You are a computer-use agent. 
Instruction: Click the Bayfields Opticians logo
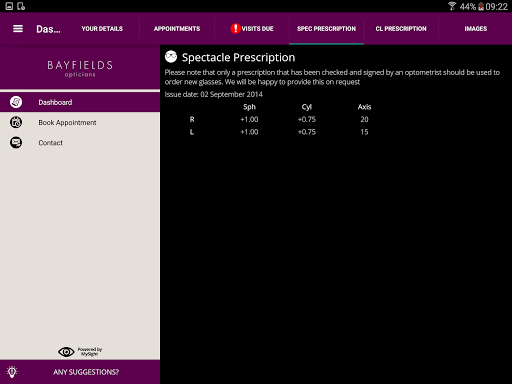coord(80,69)
